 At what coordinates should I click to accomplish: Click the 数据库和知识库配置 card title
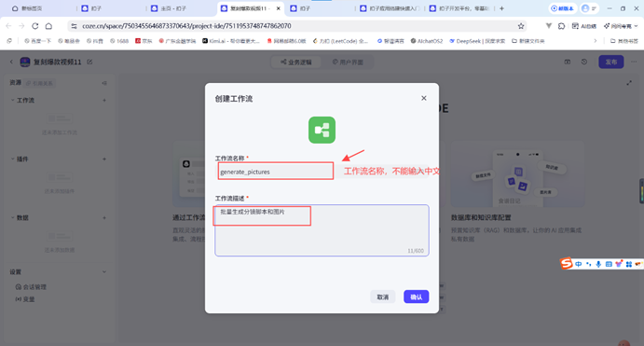tap(481, 217)
